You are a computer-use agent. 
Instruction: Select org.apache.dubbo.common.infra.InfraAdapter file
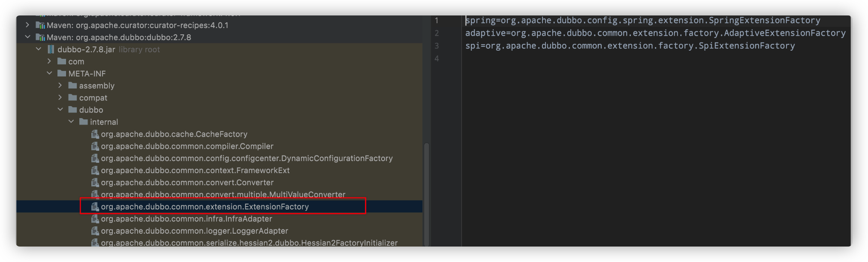pyautogui.click(x=187, y=219)
